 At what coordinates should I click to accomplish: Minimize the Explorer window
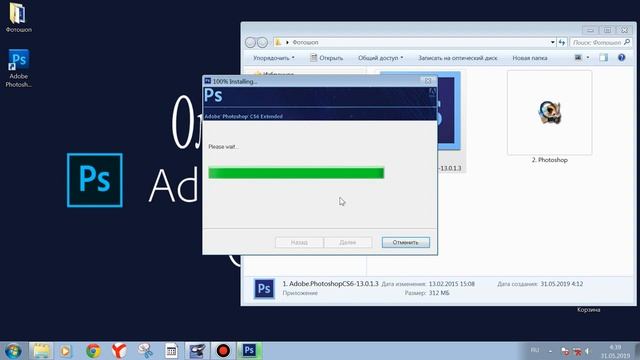590,30
